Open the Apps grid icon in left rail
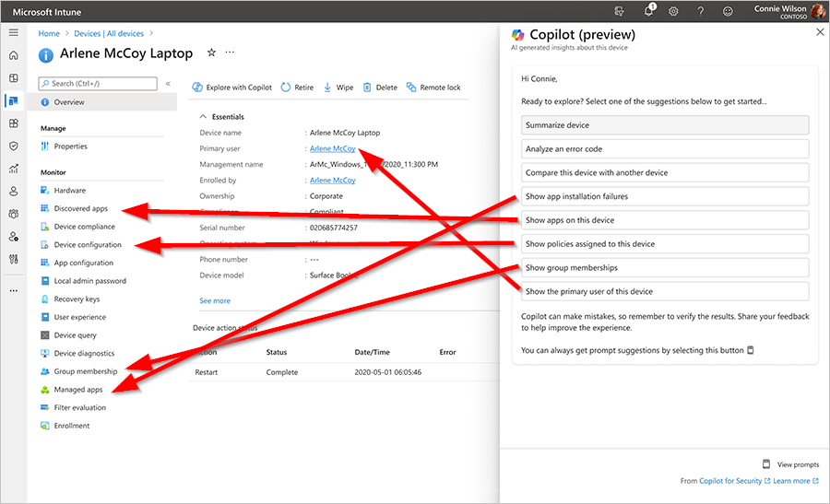This screenshot has height=504, width=830. point(14,123)
